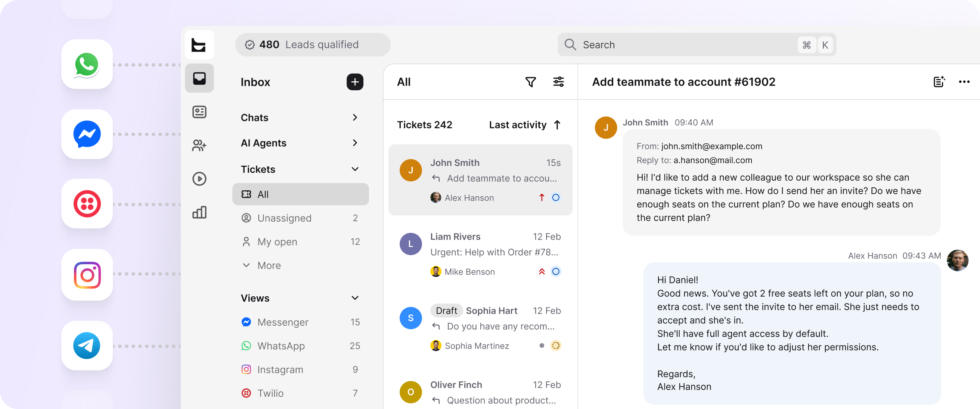980x409 pixels.
Task: Click the 480 Leads qualified pill
Action: 312,44
